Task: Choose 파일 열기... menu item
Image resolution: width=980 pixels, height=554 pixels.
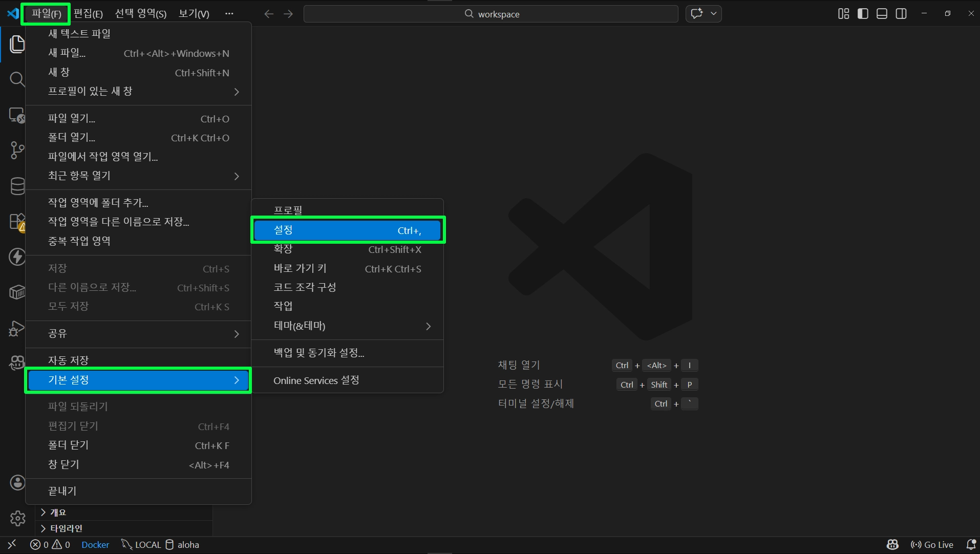Action: coord(138,119)
